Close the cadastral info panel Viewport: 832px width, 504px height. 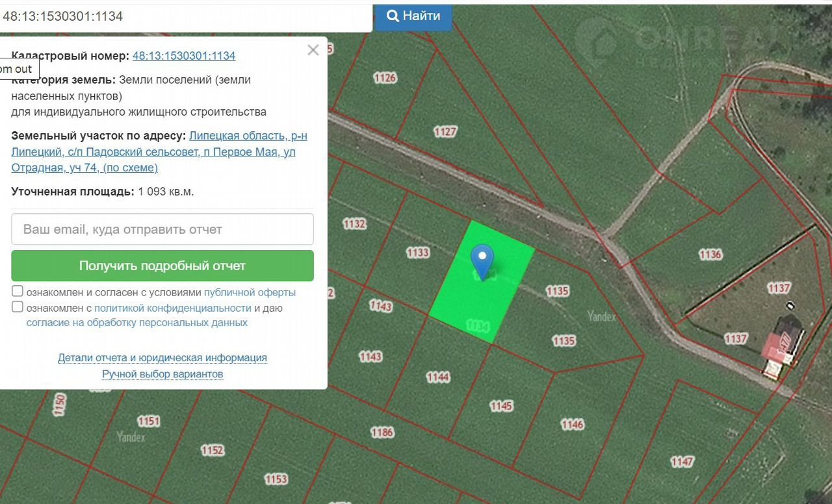(313, 50)
